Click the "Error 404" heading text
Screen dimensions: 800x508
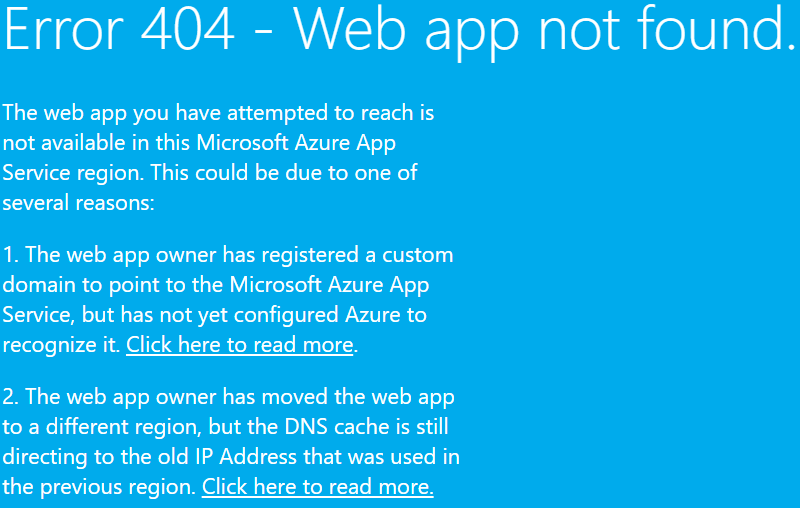[120, 30]
